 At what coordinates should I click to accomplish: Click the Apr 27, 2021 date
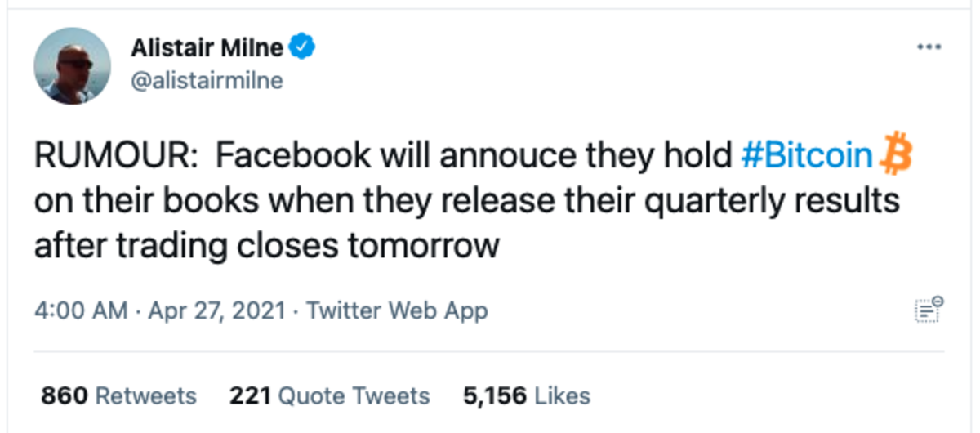tap(218, 310)
